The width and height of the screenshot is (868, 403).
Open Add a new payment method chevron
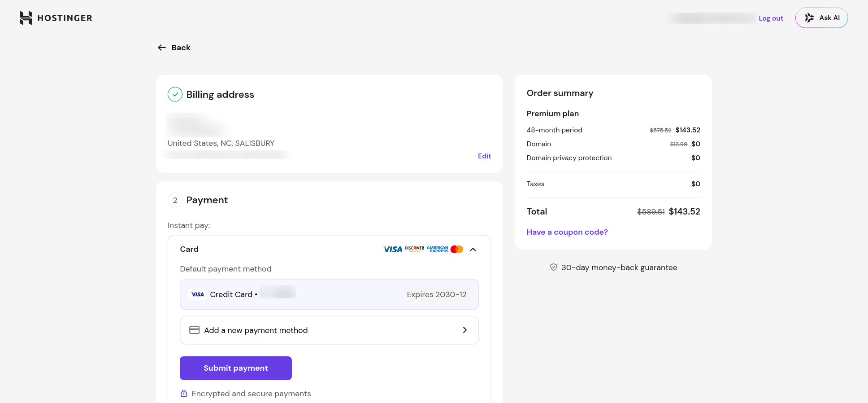(x=465, y=330)
